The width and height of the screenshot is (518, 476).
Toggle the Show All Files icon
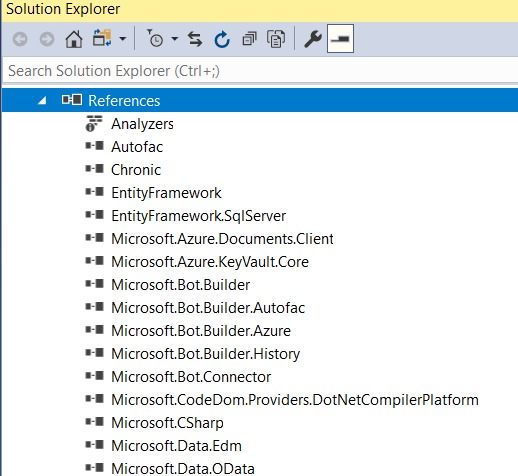click(276, 39)
